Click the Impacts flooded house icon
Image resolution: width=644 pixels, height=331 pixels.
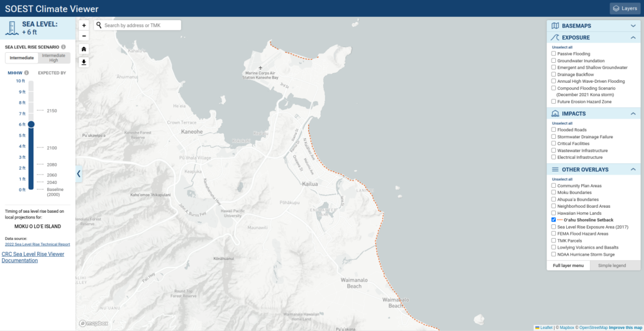(x=555, y=114)
